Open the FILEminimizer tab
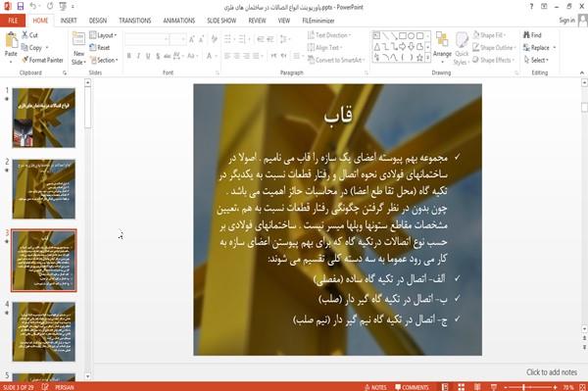The width and height of the screenshot is (588, 391). click(318, 21)
